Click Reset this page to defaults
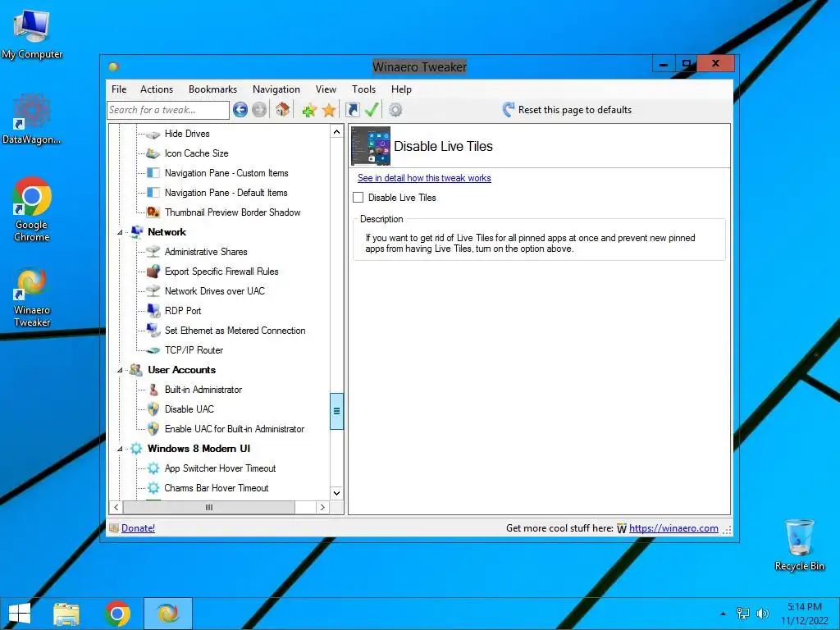840x630 pixels. [568, 110]
